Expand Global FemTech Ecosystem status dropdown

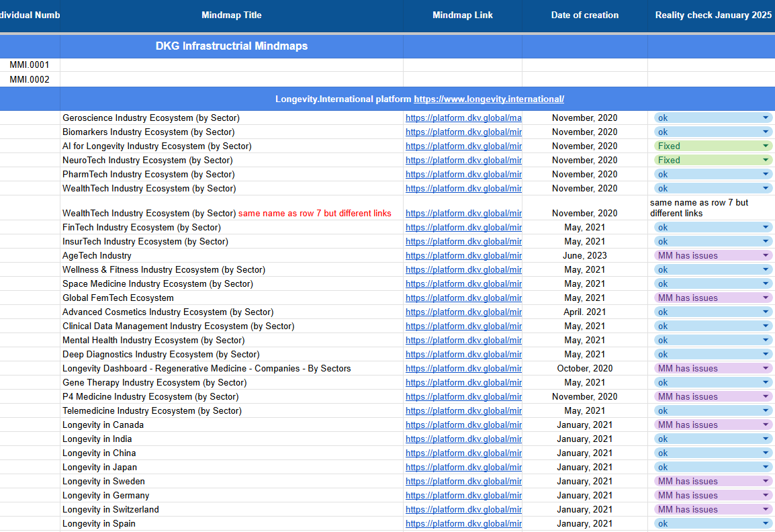[x=765, y=298]
